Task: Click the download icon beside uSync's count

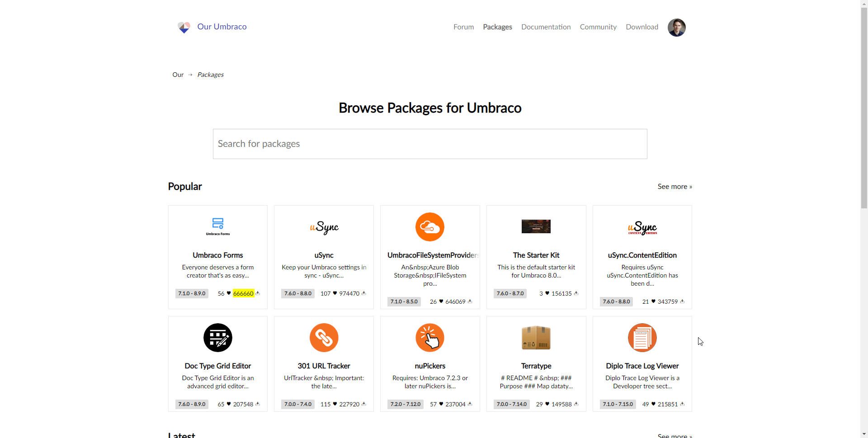Action: 363,293
